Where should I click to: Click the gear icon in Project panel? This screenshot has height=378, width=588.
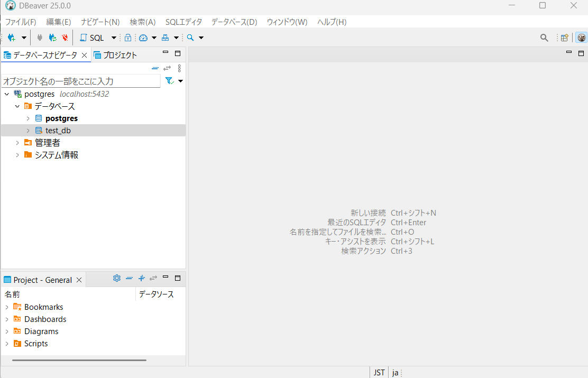coord(117,278)
